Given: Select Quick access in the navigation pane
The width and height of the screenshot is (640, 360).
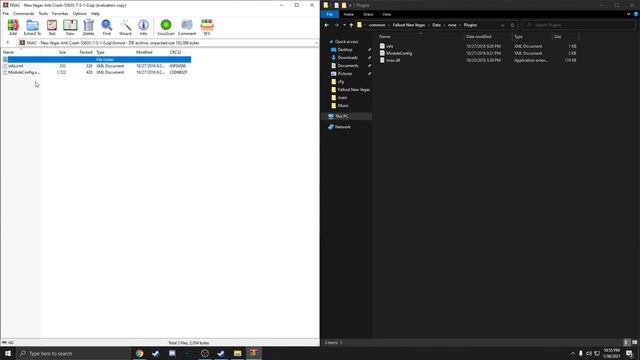Looking at the screenshot, I should tap(346, 42).
